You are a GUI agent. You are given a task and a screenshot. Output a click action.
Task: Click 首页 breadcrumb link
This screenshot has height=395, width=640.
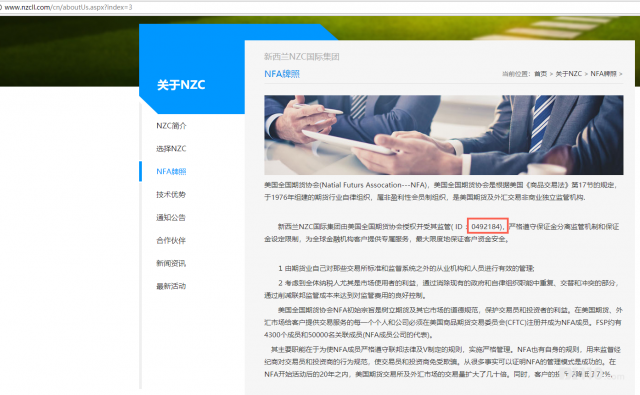click(x=540, y=74)
